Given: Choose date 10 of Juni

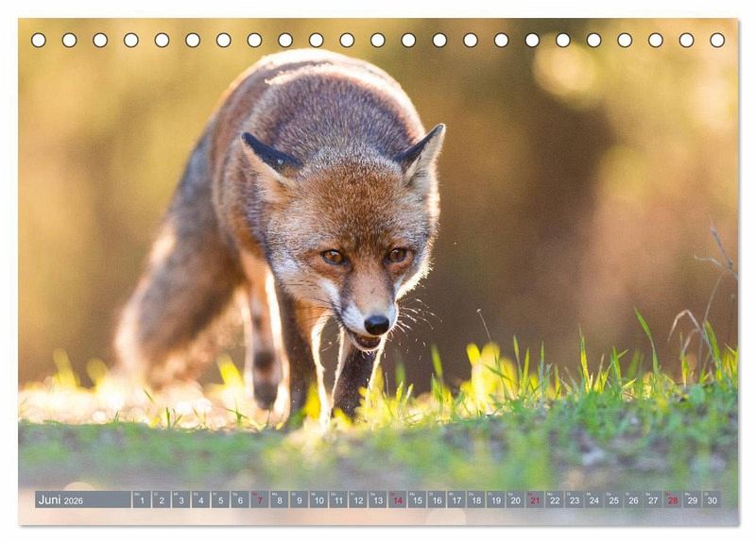Looking at the screenshot, I should (318, 500).
